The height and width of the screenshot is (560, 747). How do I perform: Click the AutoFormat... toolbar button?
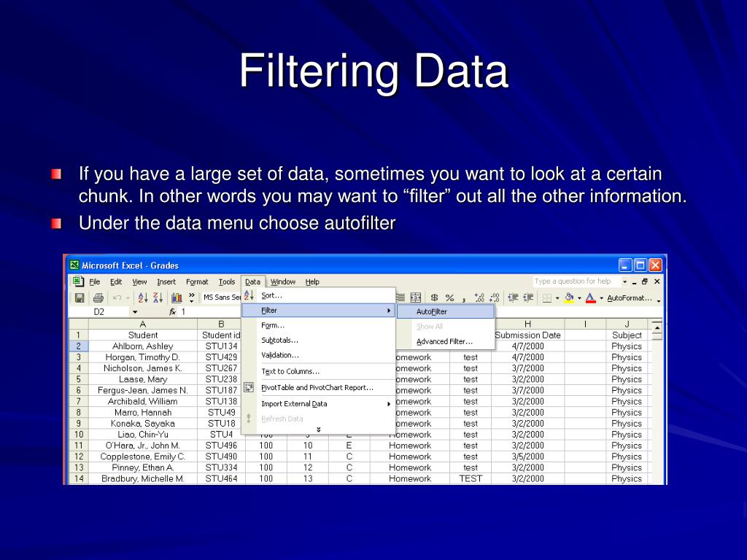pos(629,298)
